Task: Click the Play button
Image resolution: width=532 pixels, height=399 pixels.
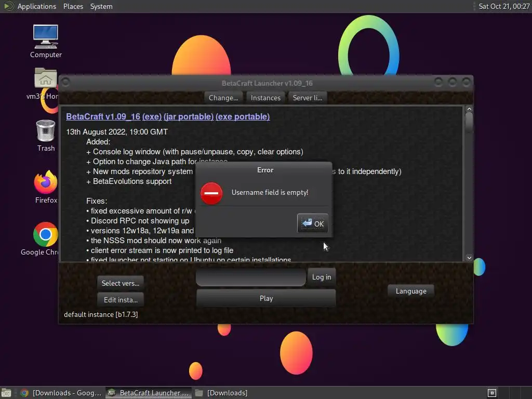Action: coord(266,298)
